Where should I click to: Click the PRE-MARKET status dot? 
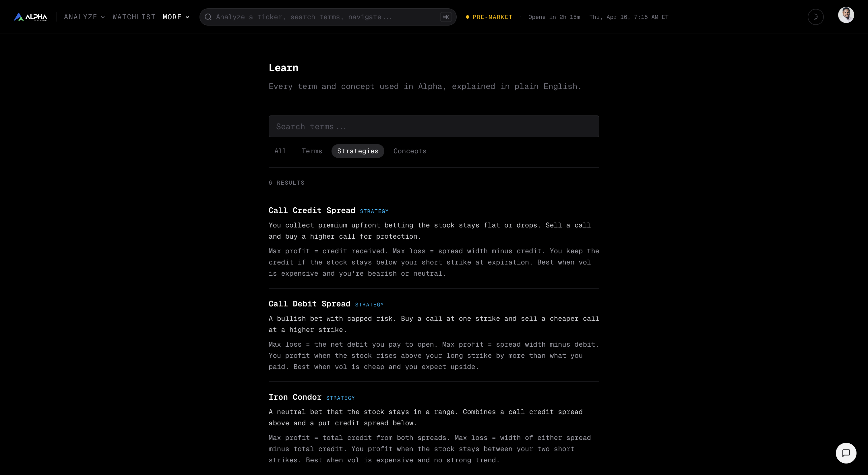click(x=467, y=17)
